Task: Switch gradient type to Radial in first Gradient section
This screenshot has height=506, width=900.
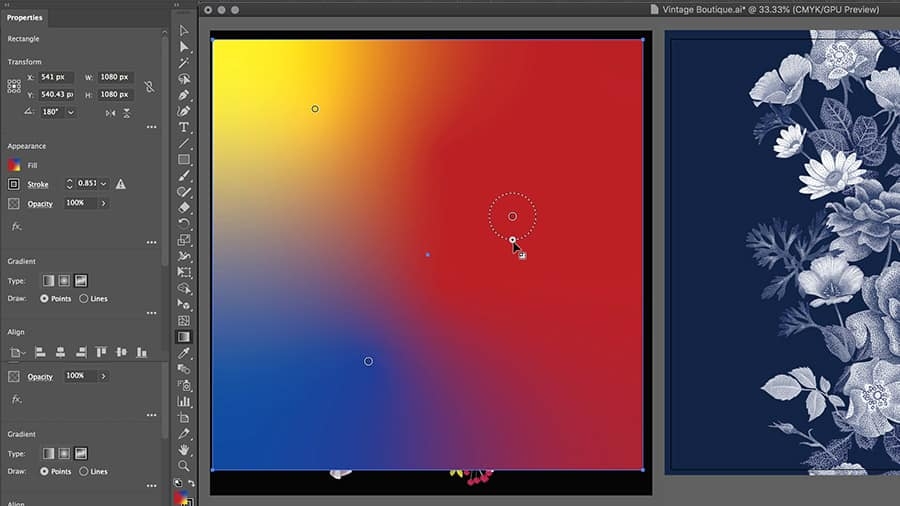Action: pyautogui.click(x=64, y=281)
